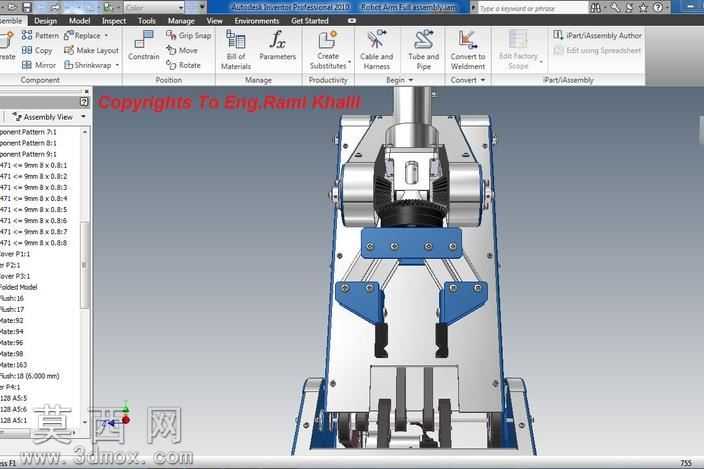Click the browser scroll down arrow
The image size is (704, 469).
point(84,421)
